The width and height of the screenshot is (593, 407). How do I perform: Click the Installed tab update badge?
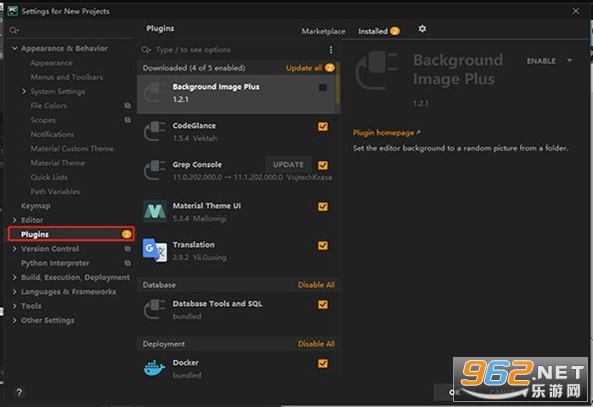click(394, 31)
